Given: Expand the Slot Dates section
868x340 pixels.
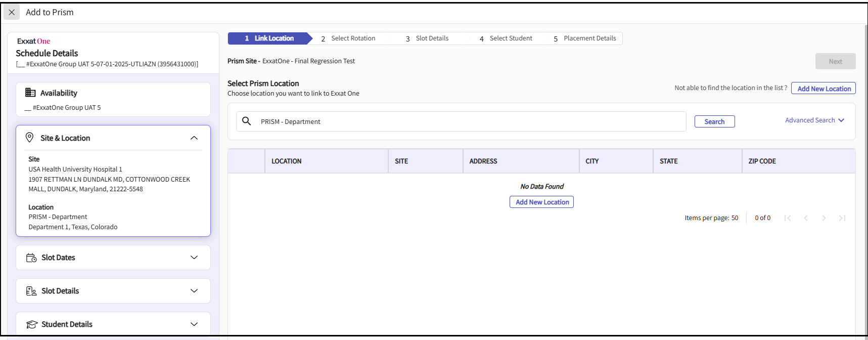Looking at the screenshot, I should pyautogui.click(x=194, y=258).
